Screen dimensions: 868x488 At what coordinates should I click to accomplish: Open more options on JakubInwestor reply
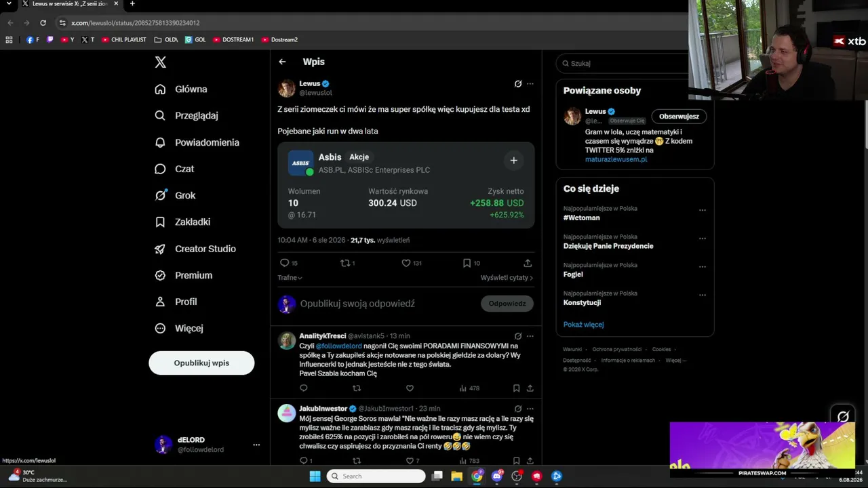point(530,409)
